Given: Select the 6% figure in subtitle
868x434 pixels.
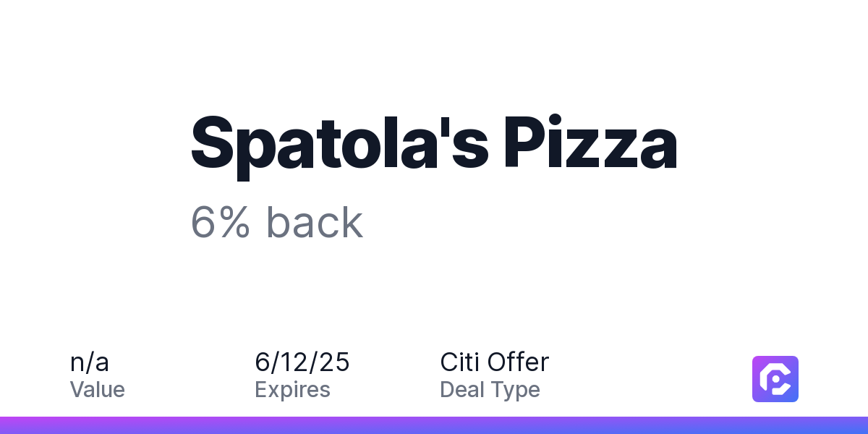Looking at the screenshot, I should coord(221,222).
